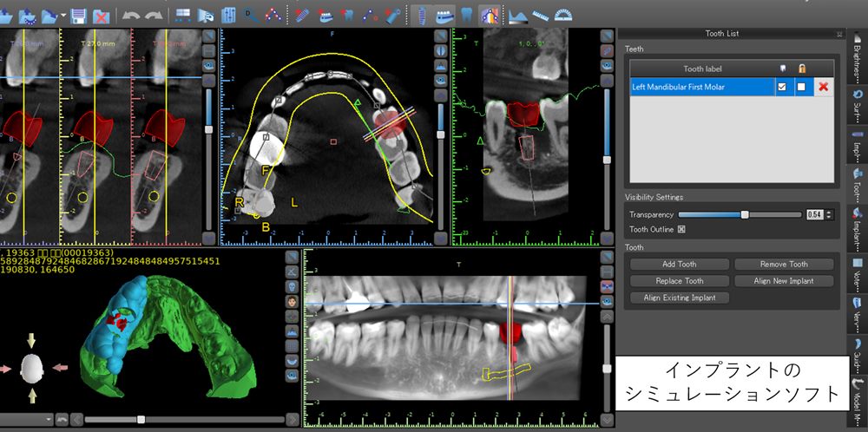Close the Tooth List panel
The image size is (868, 432).
tap(839, 34)
